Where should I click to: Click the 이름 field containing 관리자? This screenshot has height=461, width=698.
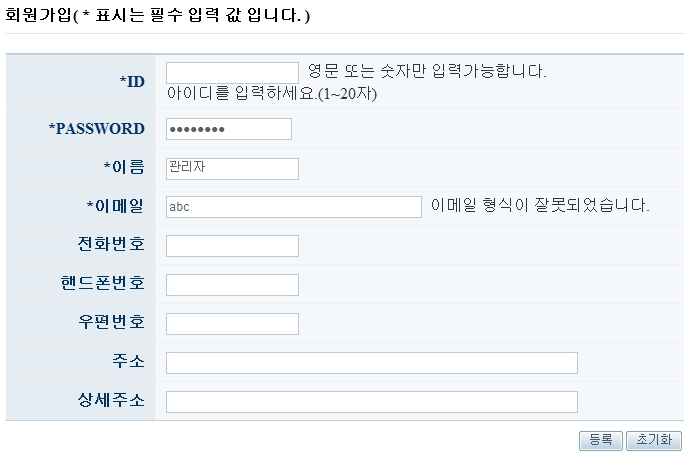tap(232, 168)
